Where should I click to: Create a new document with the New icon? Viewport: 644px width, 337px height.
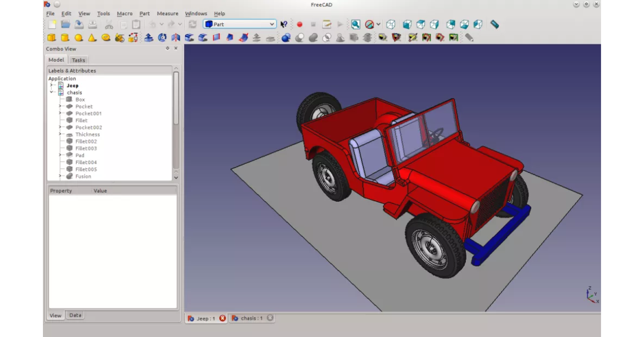point(52,24)
